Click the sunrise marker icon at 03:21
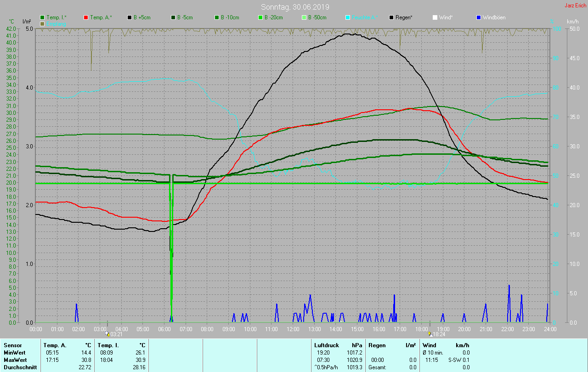 click(107, 334)
